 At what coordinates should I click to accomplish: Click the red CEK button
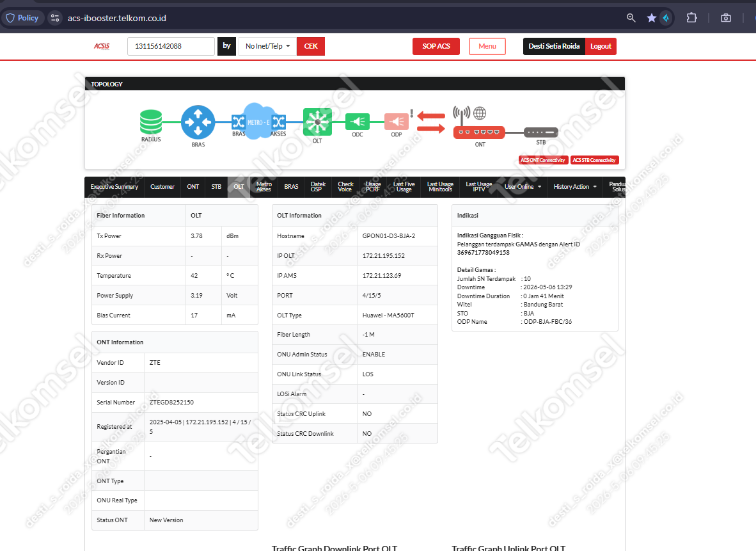(x=310, y=46)
